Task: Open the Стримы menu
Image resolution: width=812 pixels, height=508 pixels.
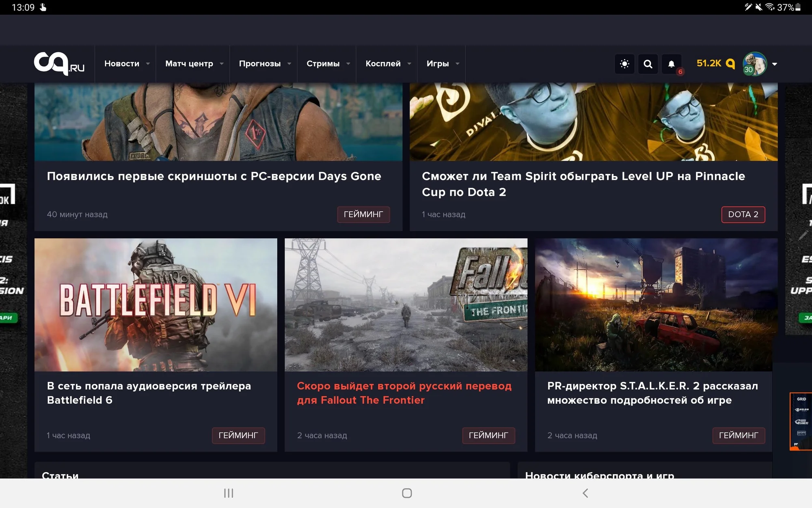Action: point(323,64)
